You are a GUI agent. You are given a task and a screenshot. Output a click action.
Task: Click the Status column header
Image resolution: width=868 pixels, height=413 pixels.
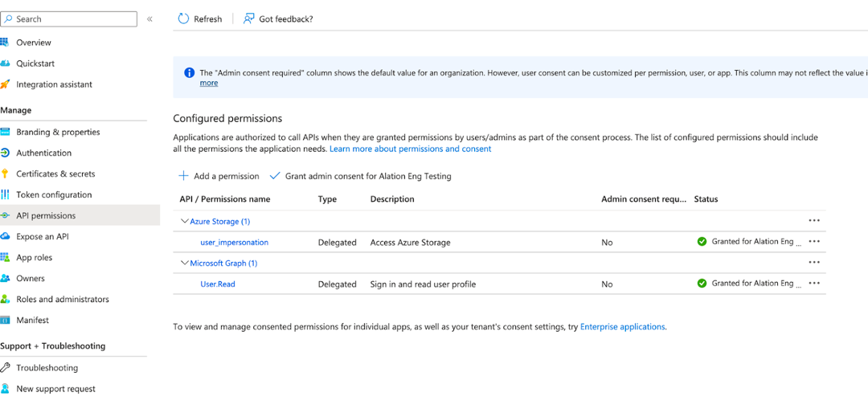click(x=706, y=198)
